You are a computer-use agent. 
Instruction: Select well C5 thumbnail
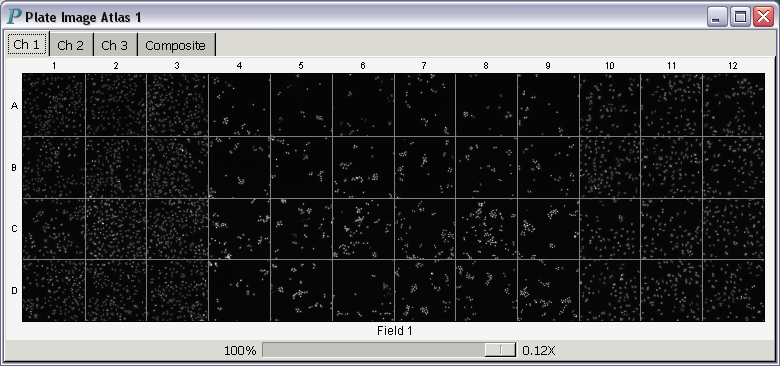coord(301,229)
